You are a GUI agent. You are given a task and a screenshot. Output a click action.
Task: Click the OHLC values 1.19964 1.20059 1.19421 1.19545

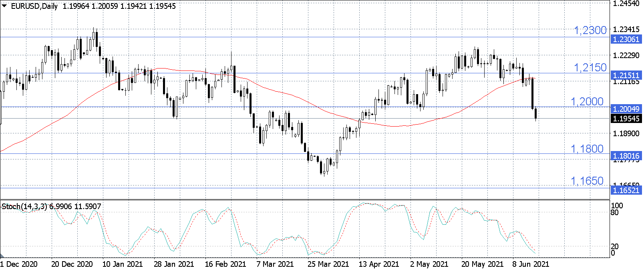click(119, 6)
